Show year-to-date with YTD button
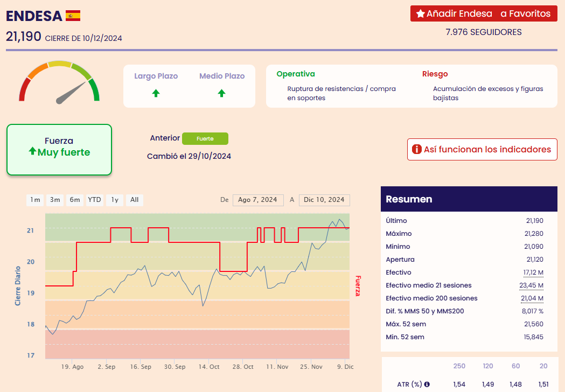The height and width of the screenshot is (392, 565). pos(94,200)
